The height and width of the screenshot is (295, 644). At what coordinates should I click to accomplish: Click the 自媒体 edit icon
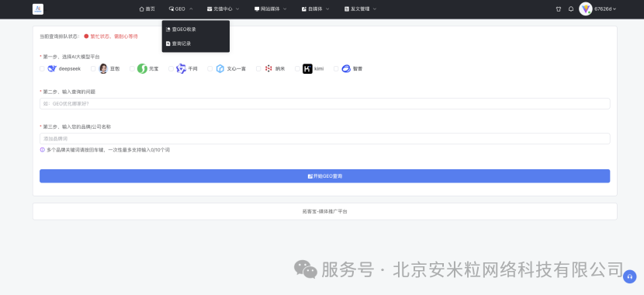304,9
